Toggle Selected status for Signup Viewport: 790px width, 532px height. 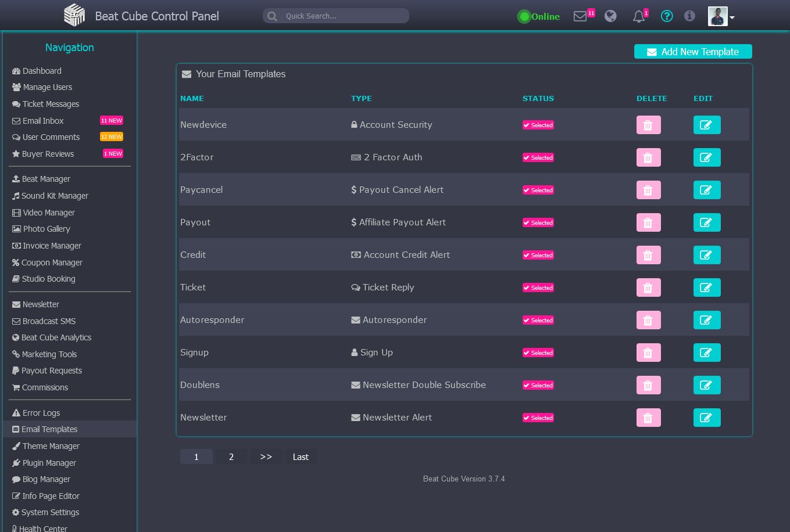click(538, 353)
